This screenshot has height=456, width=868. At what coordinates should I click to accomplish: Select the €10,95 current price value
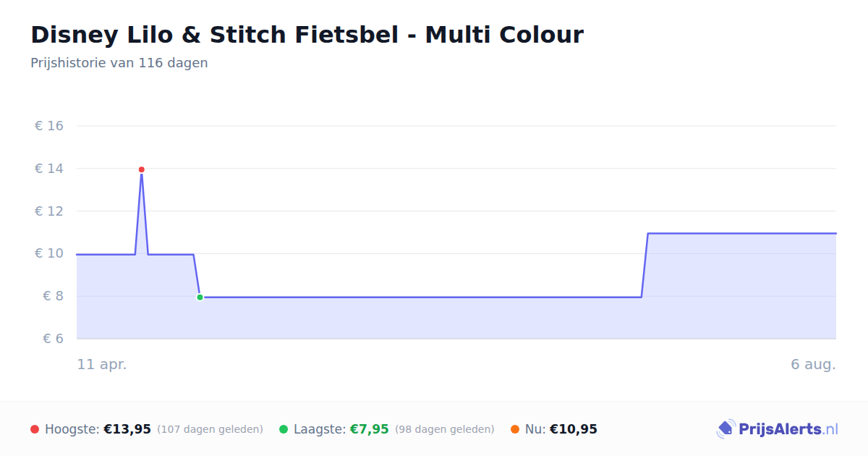(574, 429)
